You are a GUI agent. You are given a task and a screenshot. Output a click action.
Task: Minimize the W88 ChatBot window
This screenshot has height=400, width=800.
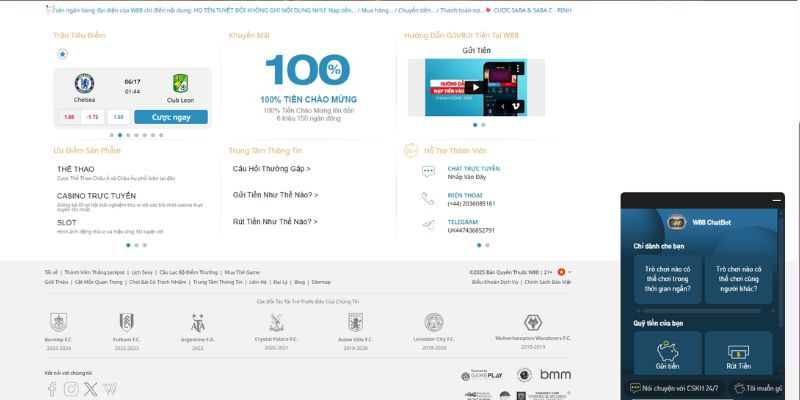point(777,201)
